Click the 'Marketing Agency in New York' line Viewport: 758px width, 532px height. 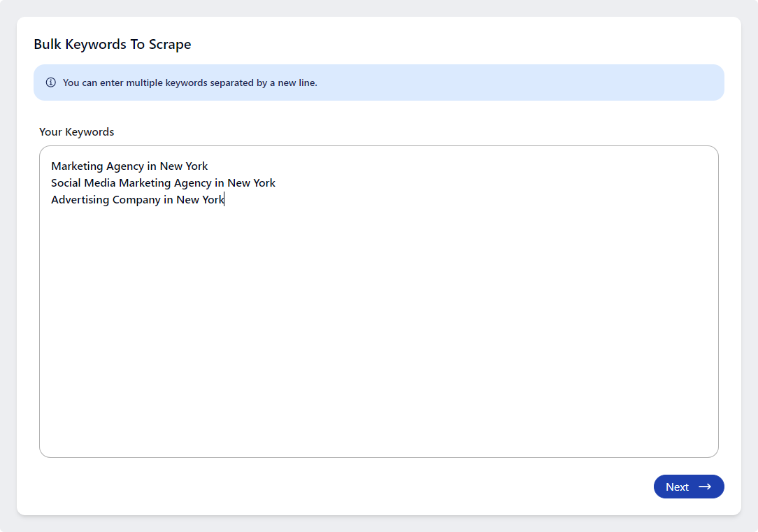129,166
